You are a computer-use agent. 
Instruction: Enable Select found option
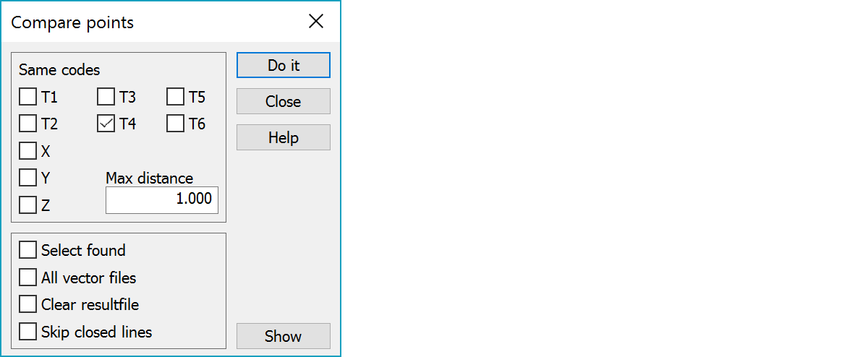tap(28, 250)
